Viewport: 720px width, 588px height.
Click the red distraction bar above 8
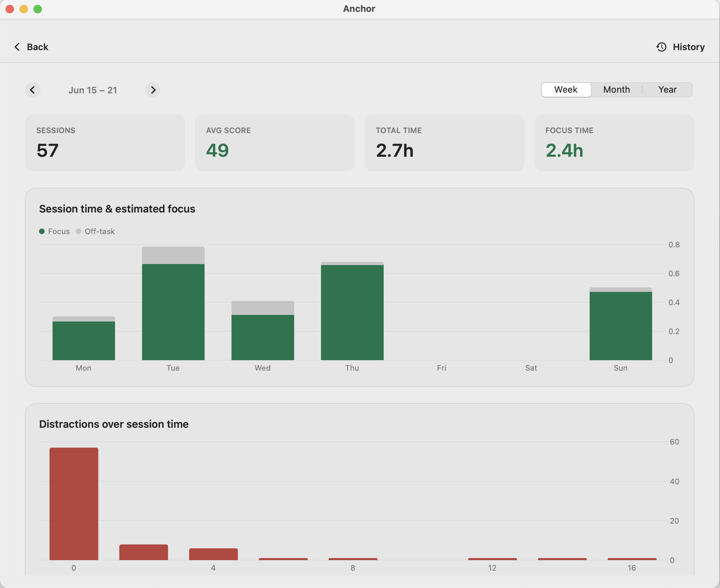353,559
